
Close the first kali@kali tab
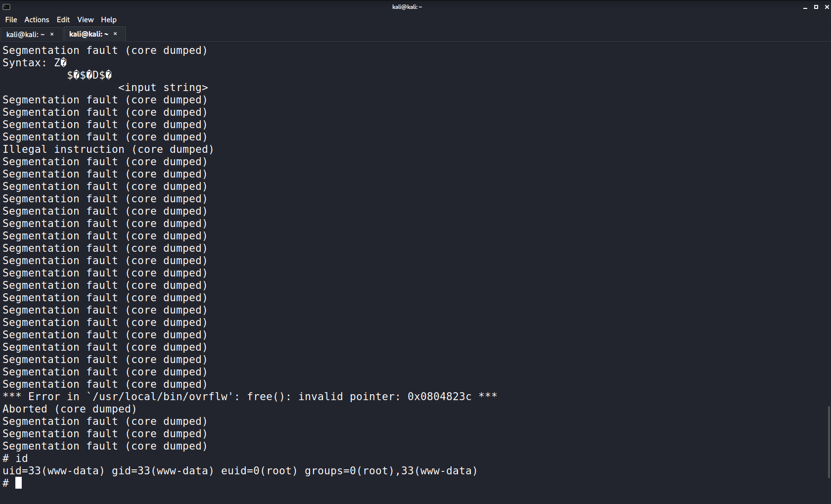coord(52,34)
